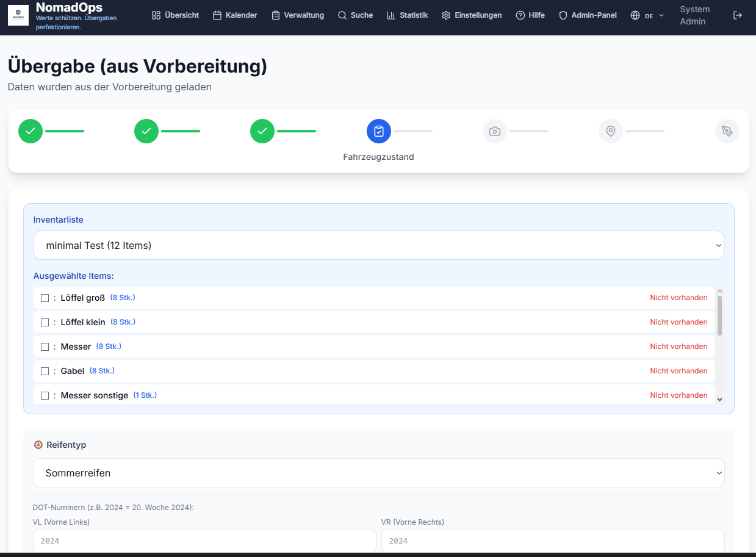Click the DOT-Nummern hint text
756x557 pixels.
coord(113,508)
